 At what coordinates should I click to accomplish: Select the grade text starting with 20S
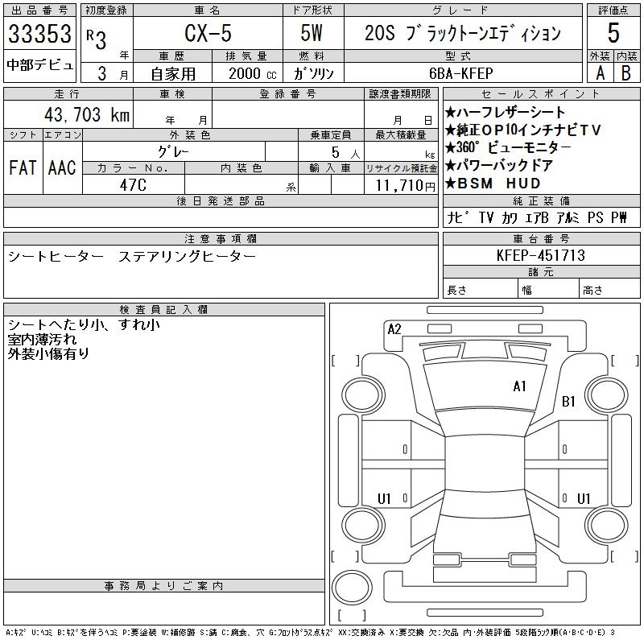tap(462, 33)
